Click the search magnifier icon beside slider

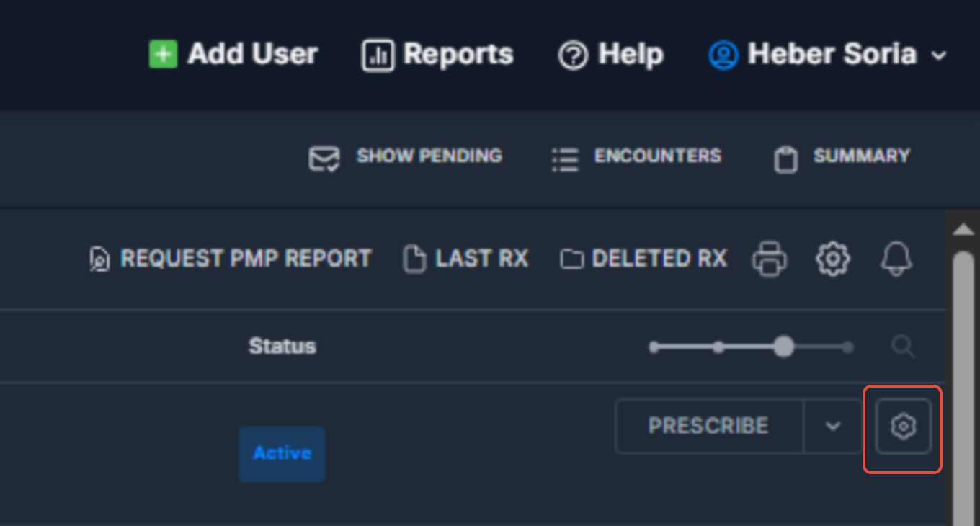pyautogui.click(x=903, y=347)
